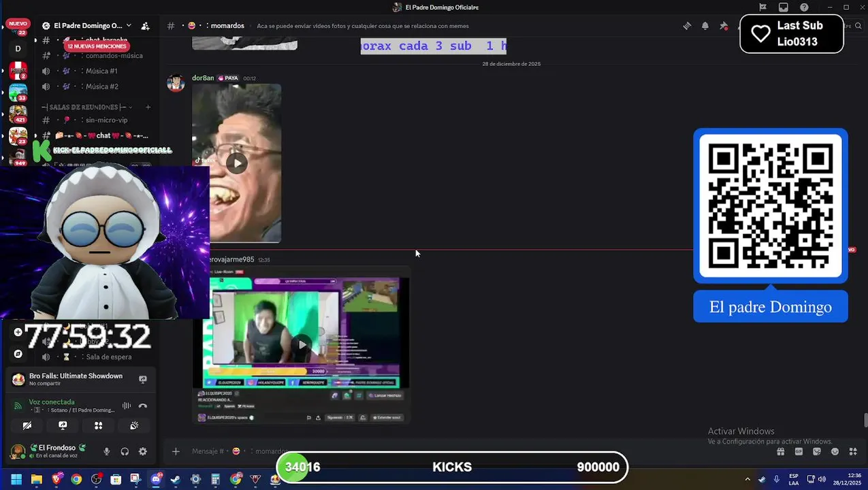
Task: Disconnect from voice with the hang-up icon
Action: pos(142,406)
